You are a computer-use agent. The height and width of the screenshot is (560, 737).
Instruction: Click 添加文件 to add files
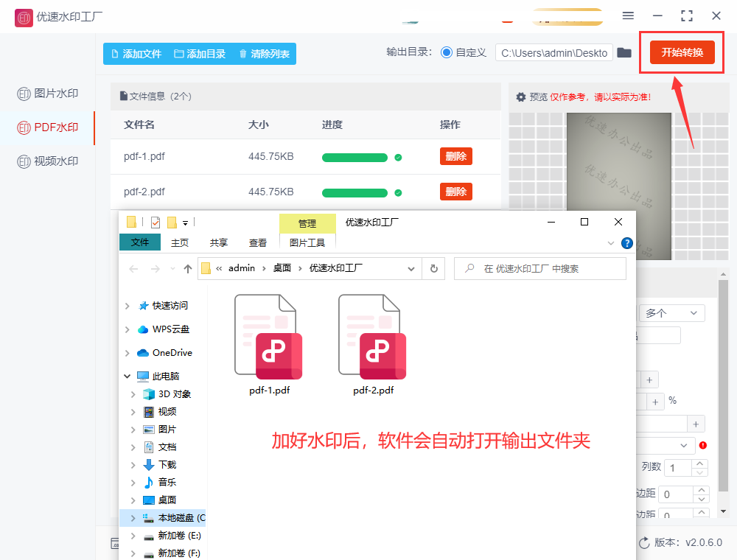tap(137, 54)
